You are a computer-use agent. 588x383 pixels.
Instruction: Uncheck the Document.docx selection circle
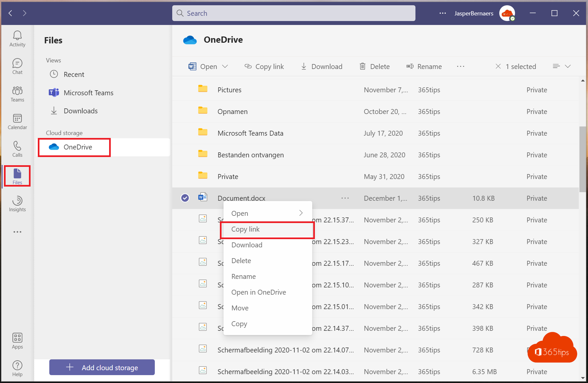tap(185, 198)
